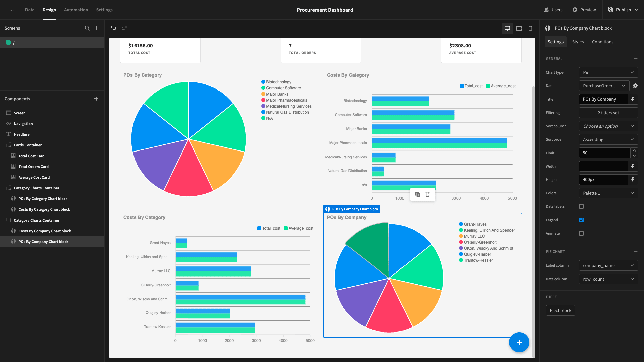Screen dimensions: 644x362
Task: Open the Label column company_name dropdown
Action: coord(608,265)
